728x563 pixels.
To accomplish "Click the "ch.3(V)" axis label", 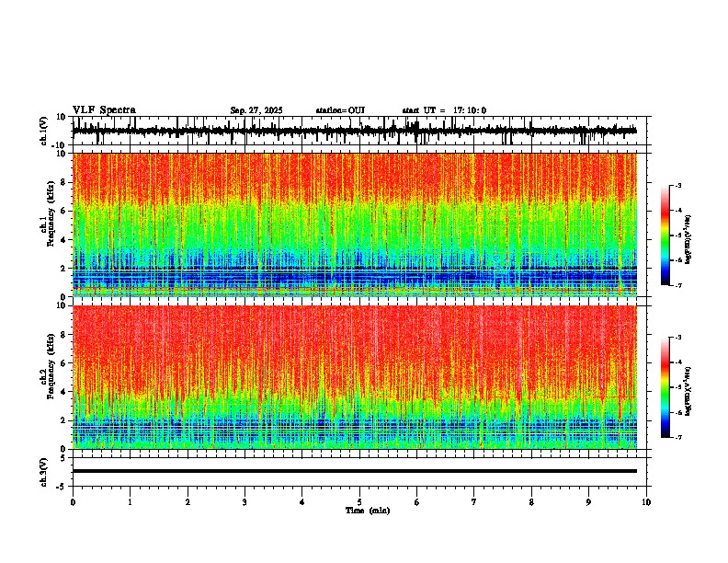I will pyautogui.click(x=44, y=472).
